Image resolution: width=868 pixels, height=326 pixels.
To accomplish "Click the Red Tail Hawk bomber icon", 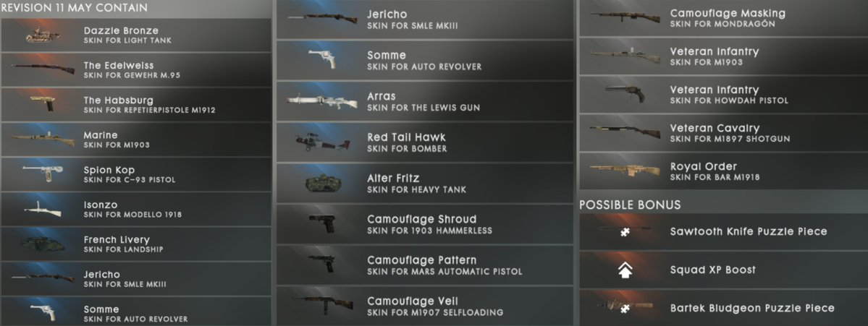I will pyautogui.click(x=322, y=142).
